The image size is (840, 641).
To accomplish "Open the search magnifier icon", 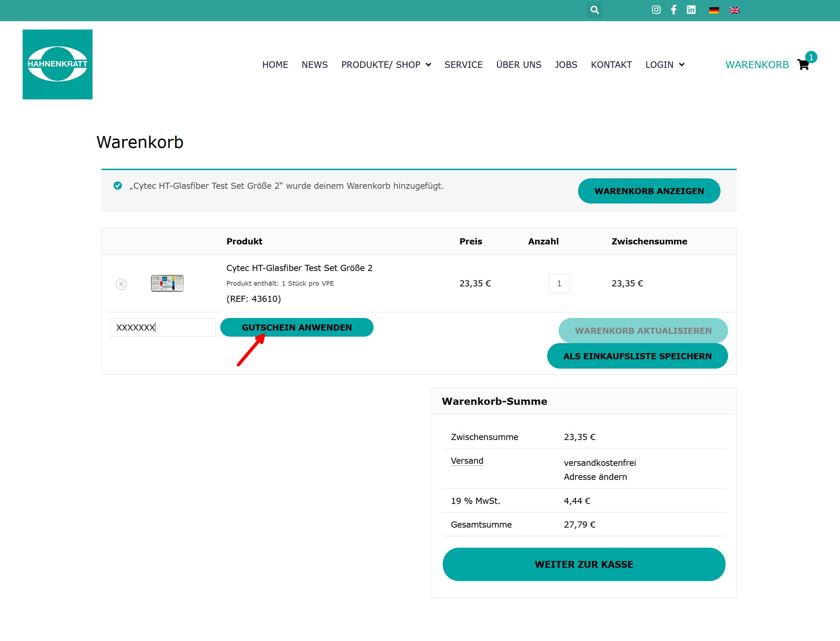I will [x=594, y=10].
